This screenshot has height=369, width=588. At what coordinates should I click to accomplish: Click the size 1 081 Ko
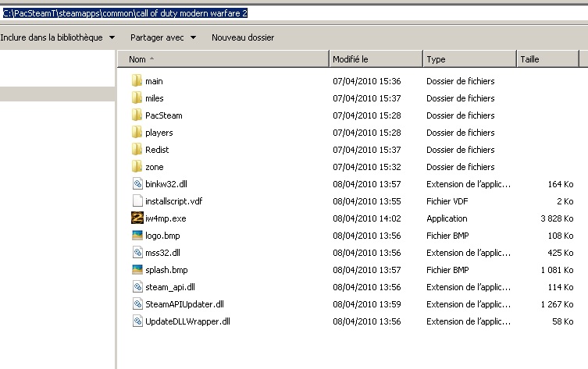[557, 270]
